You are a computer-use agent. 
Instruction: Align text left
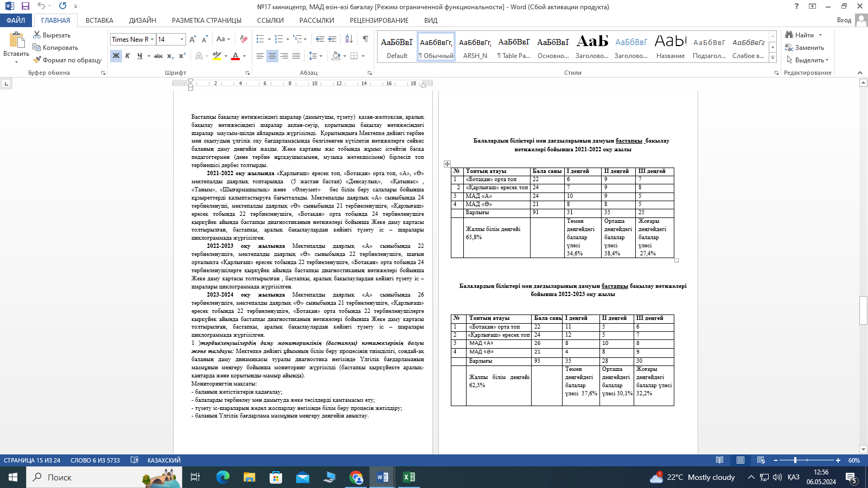coord(260,56)
